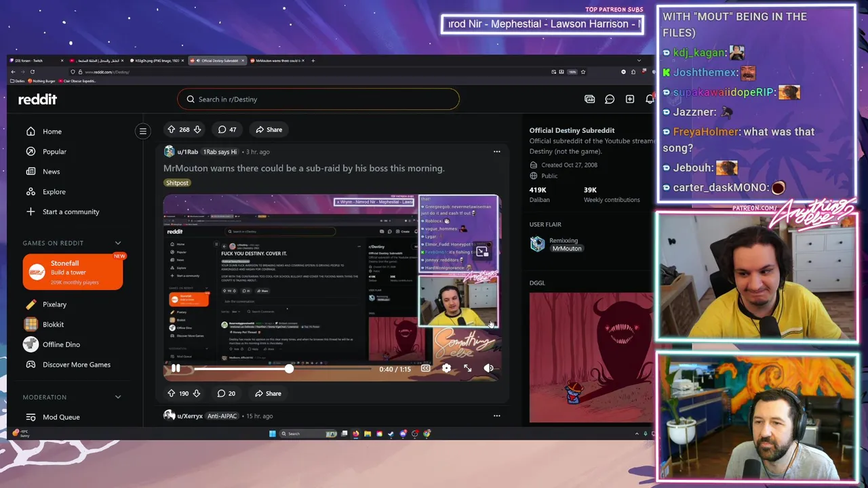Click the create post plus icon
868x488 pixels.
[630, 99]
